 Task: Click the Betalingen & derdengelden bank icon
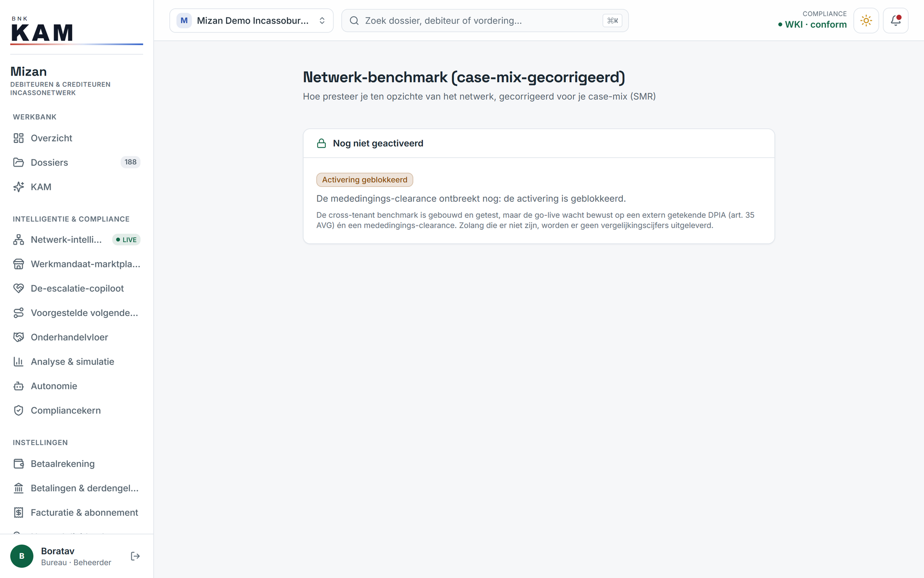18,488
